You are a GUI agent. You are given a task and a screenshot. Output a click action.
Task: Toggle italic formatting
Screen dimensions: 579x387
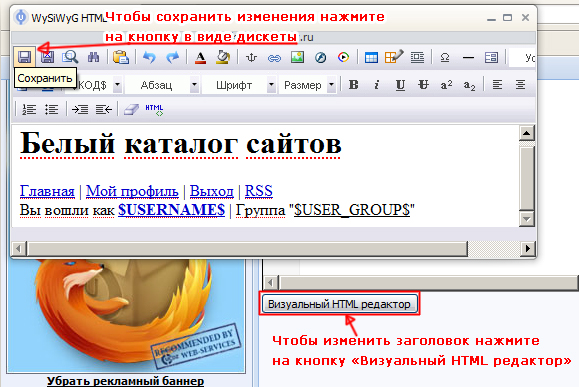point(377,85)
